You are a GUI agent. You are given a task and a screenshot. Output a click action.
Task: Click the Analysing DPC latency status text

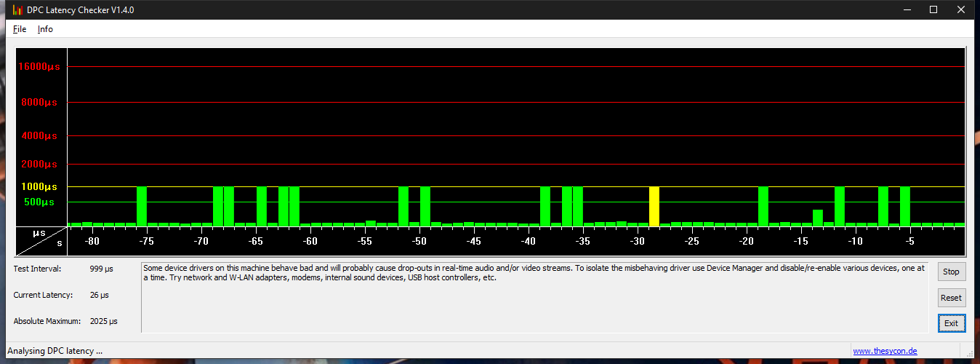55,351
